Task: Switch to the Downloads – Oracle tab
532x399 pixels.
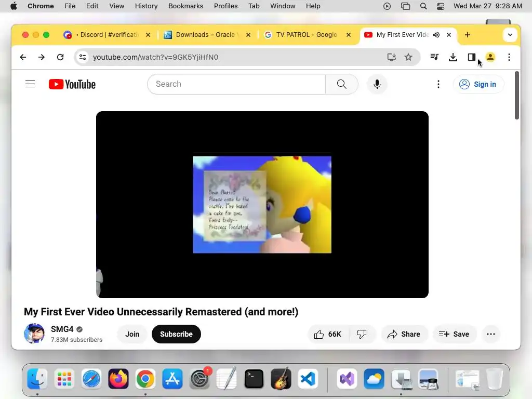Action: (207, 35)
